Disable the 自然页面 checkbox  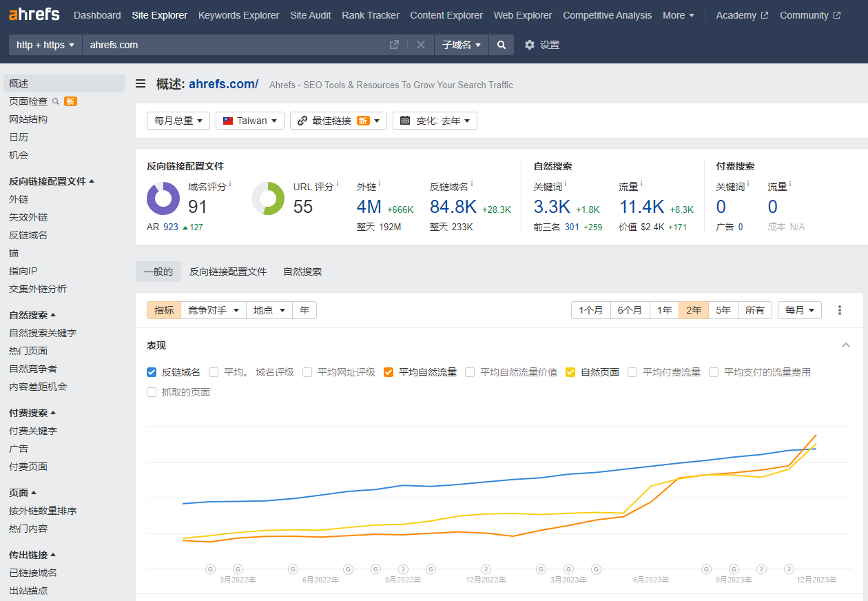570,372
